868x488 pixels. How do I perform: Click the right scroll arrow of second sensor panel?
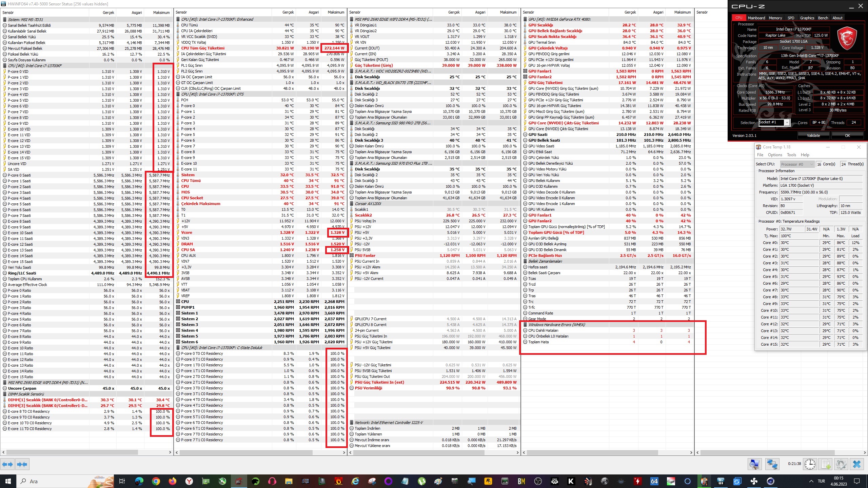click(x=344, y=452)
